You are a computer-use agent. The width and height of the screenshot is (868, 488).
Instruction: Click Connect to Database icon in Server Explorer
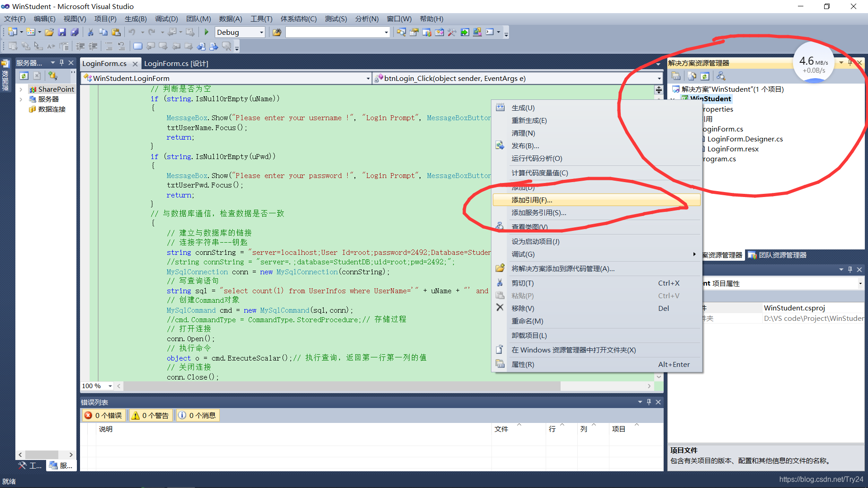(x=53, y=76)
